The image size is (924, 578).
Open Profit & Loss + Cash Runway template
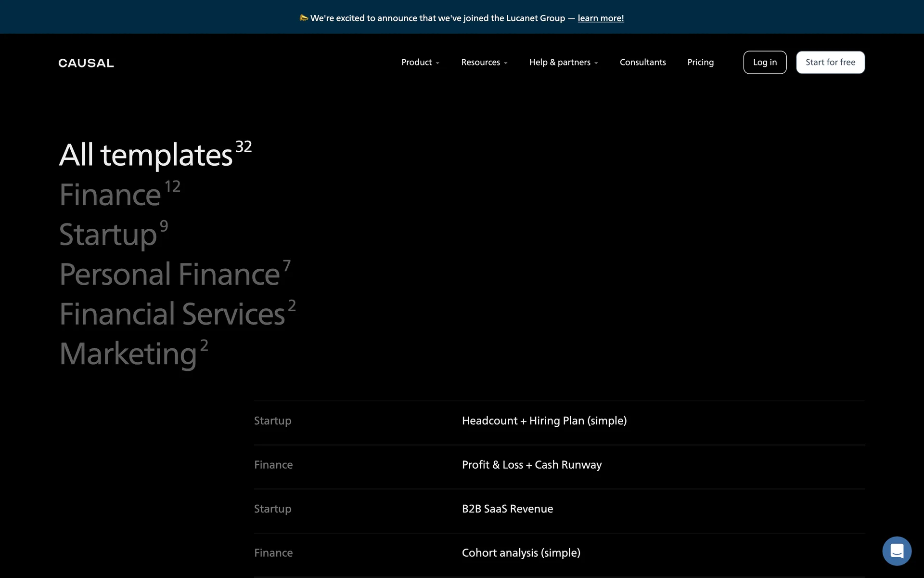point(531,465)
